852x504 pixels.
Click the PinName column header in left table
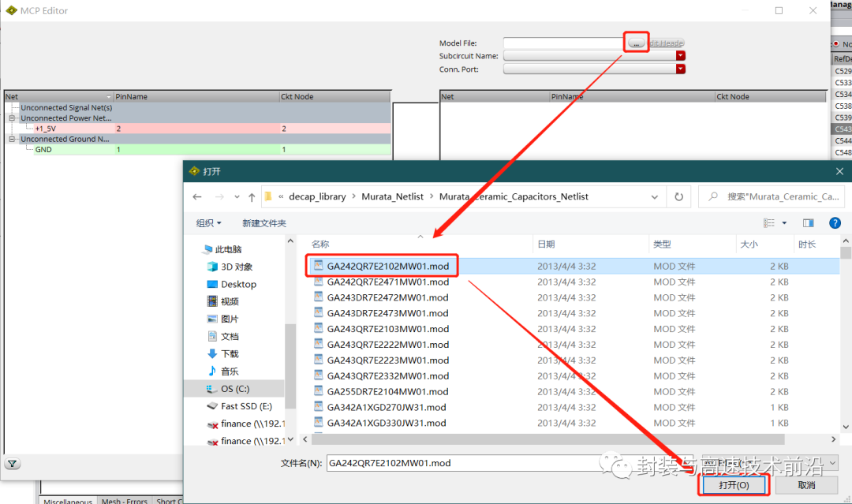click(196, 97)
